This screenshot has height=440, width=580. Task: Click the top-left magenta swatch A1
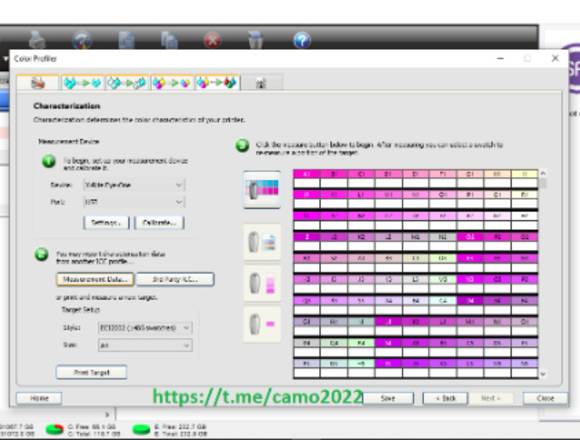(x=307, y=174)
